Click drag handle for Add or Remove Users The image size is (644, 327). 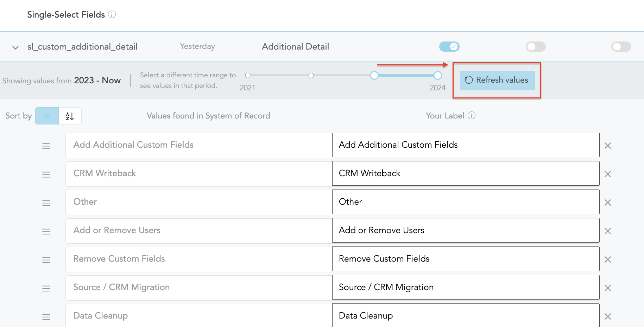[46, 231]
